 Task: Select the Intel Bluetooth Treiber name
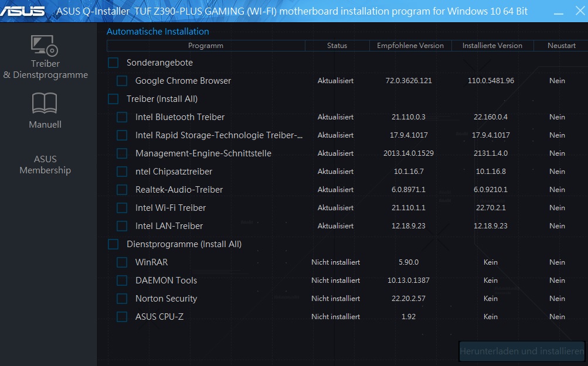[180, 117]
